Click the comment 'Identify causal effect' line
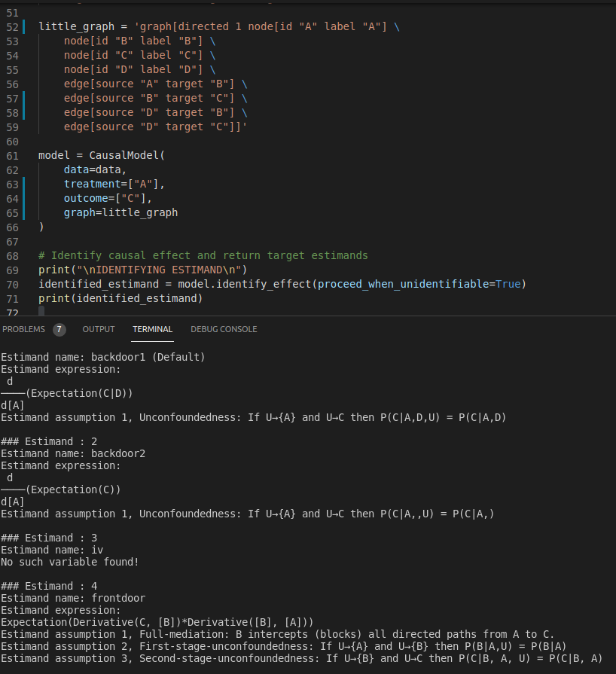The height and width of the screenshot is (674, 616). [203, 255]
